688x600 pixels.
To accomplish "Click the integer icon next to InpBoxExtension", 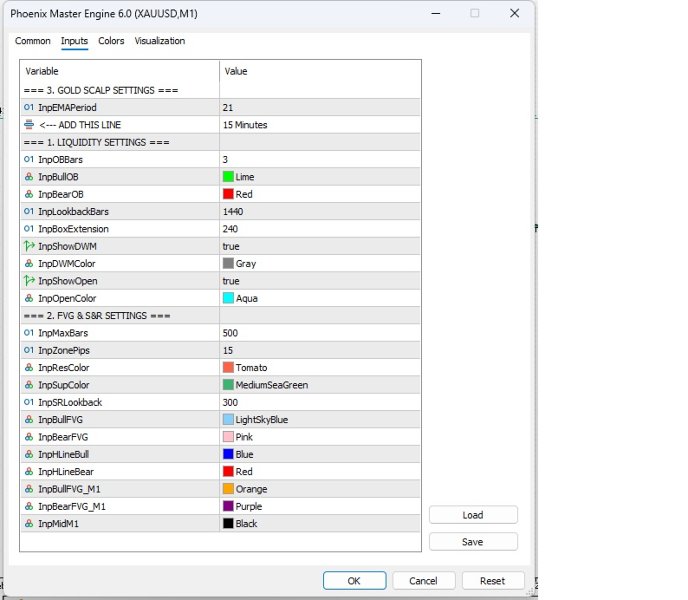I will [29, 229].
